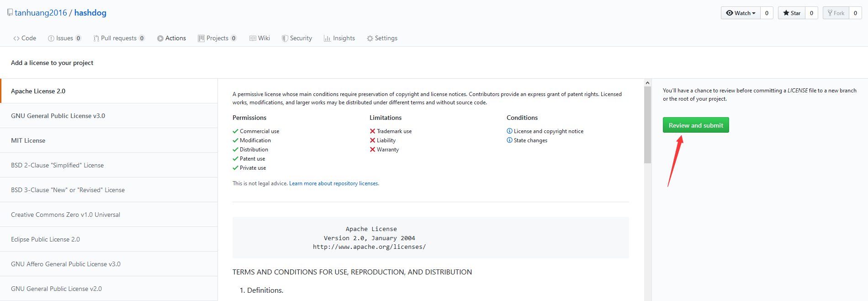Click the Issues tab circle icon
The image size is (868, 301).
click(51, 38)
